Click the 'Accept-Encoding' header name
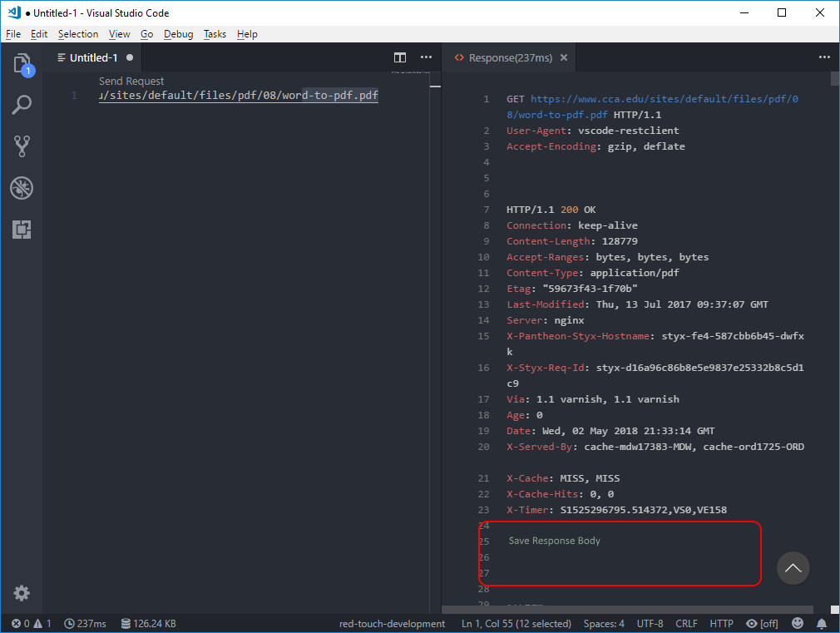840x633 pixels. tap(551, 146)
